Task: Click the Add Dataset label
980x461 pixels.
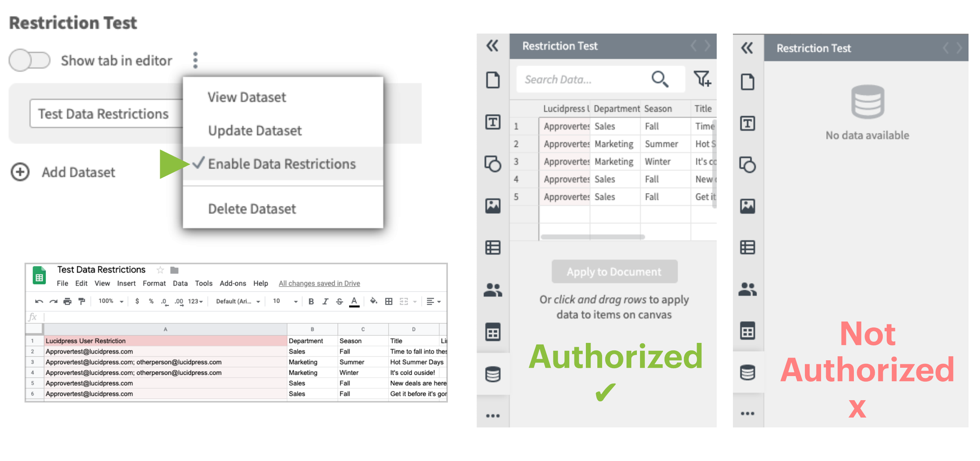Action: tap(78, 172)
